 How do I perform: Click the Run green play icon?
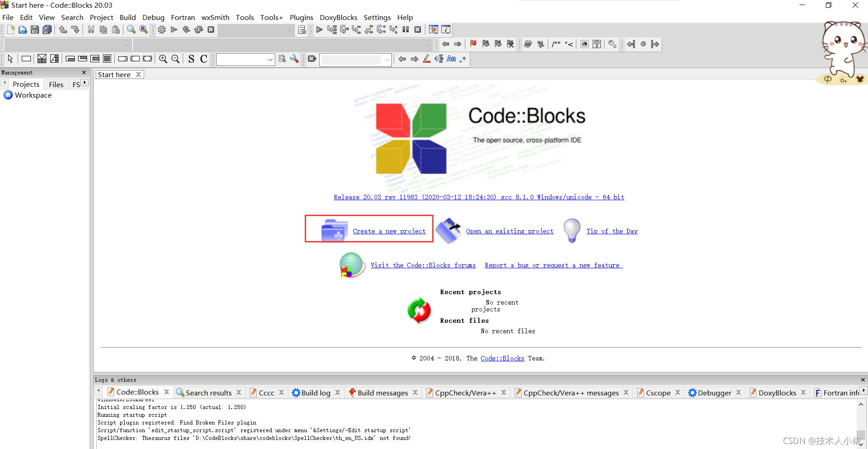point(174,30)
